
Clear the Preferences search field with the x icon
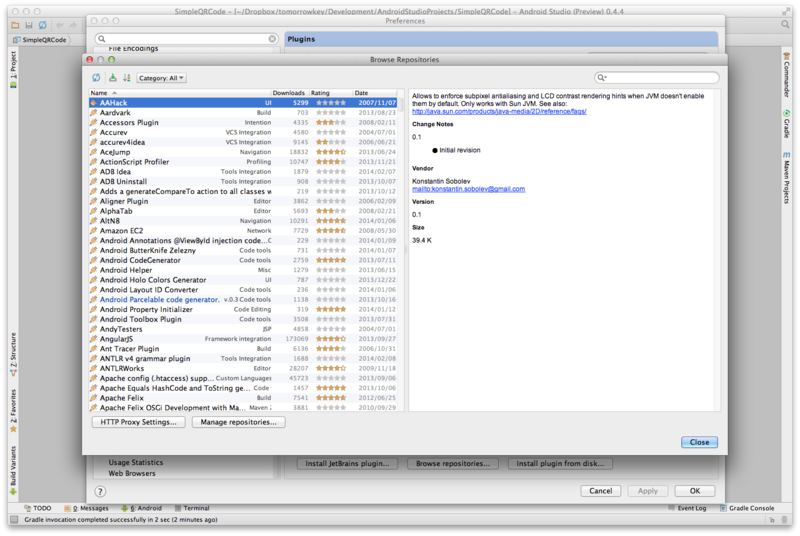pos(272,39)
